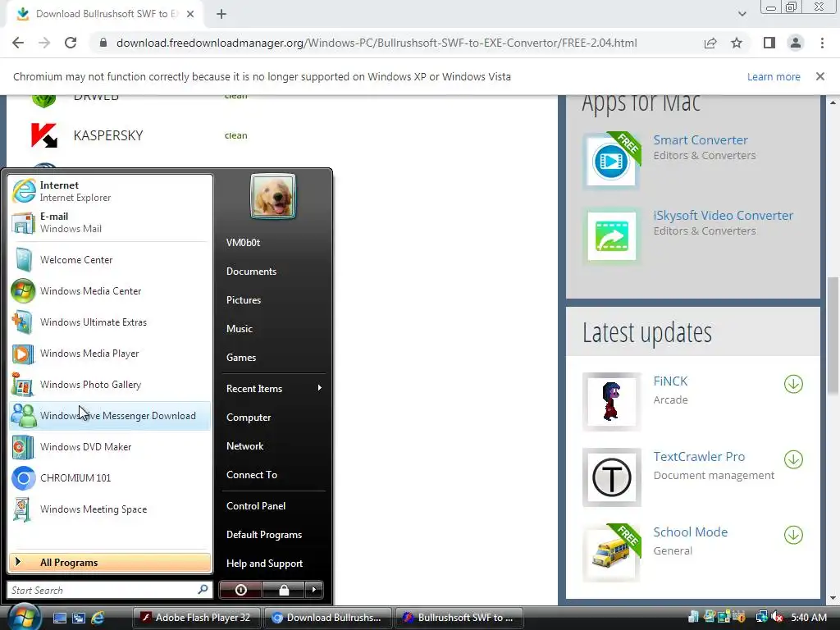Screen dimensions: 840x630
Task: Click the share page icon
Action: (710, 43)
